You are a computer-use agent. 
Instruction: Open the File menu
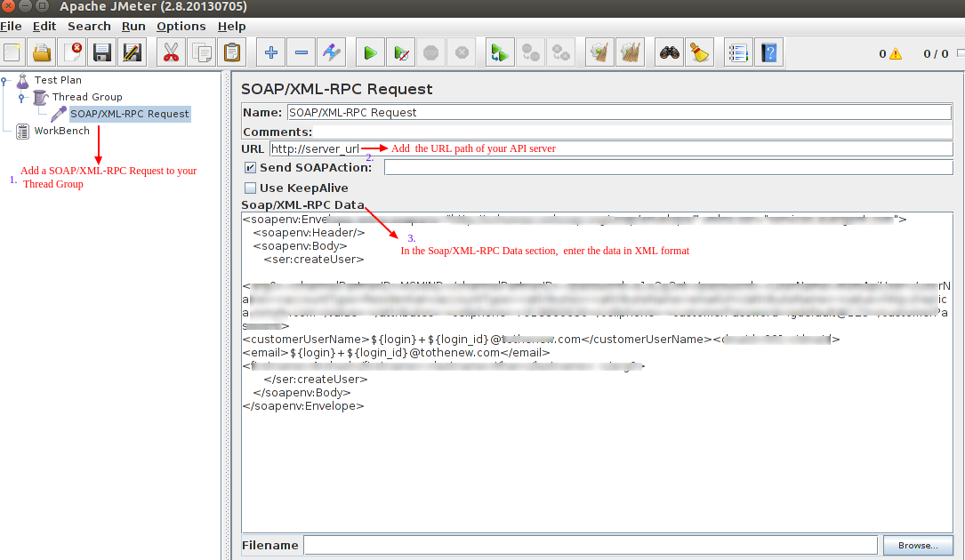click(x=11, y=27)
